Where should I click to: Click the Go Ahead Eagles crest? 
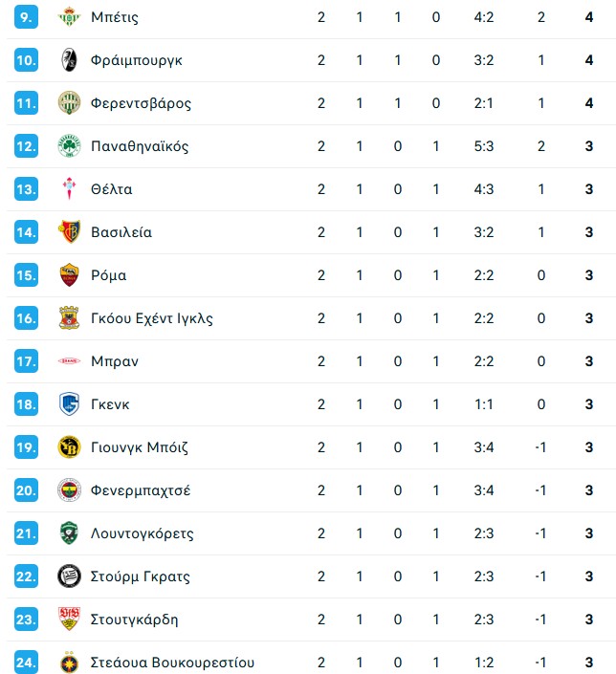pos(69,318)
